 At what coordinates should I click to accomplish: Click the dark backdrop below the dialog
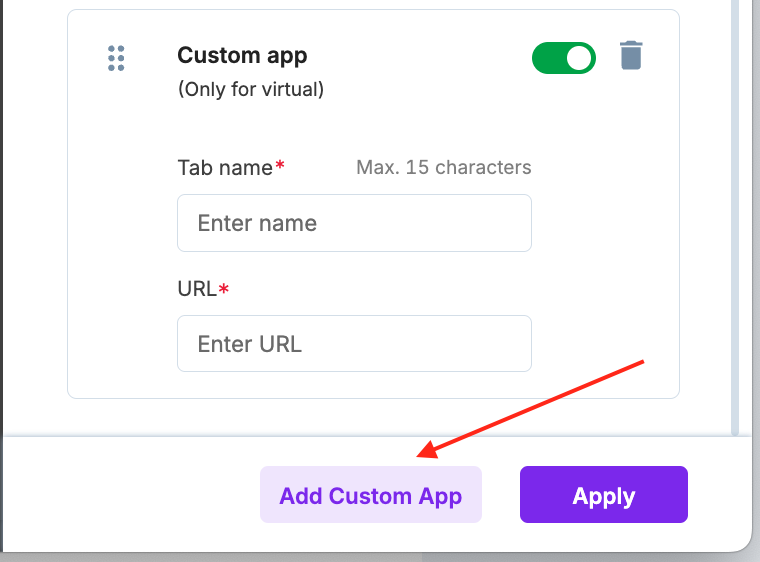point(300,557)
